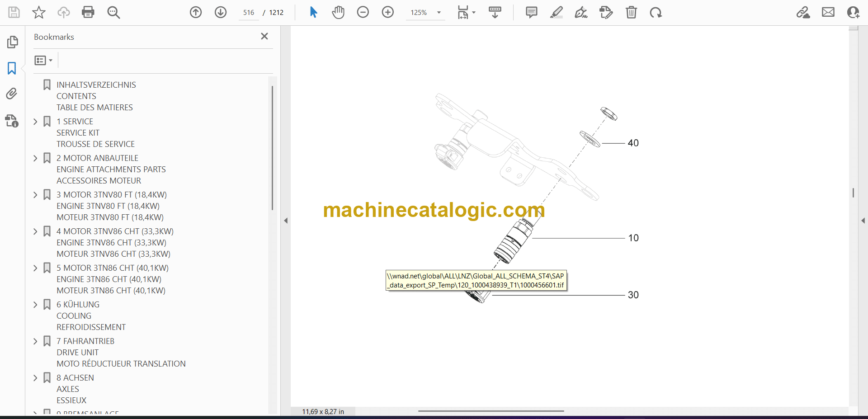Close the Bookmarks panel

coord(264,36)
